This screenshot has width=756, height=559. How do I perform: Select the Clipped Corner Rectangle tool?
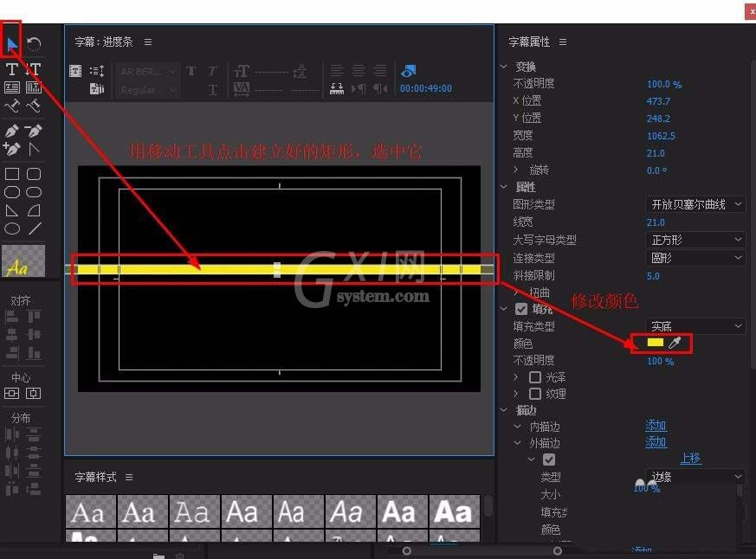coord(11,192)
